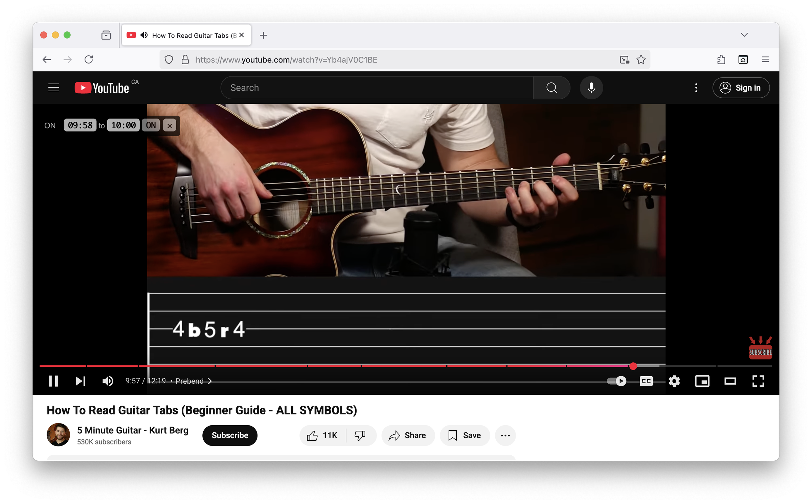The width and height of the screenshot is (812, 504).
Task: Click the Sign in button
Action: [x=741, y=88]
